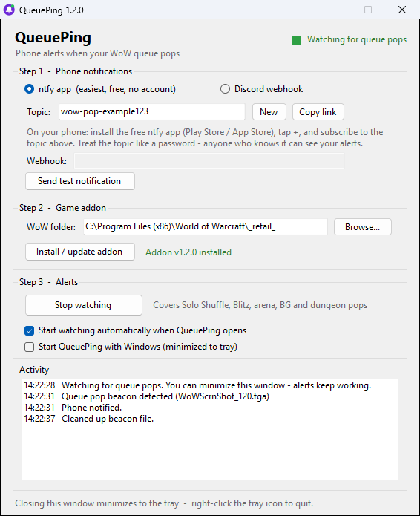Click the New topic button
Screen dimensions: 420x516
tap(269, 112)
